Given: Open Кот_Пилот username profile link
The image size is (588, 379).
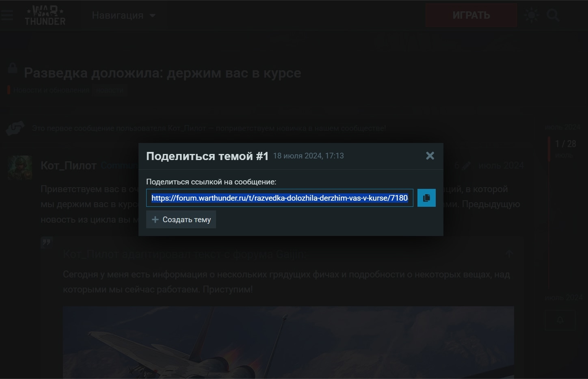Looking at the screenshot, I should coord(69,165).
